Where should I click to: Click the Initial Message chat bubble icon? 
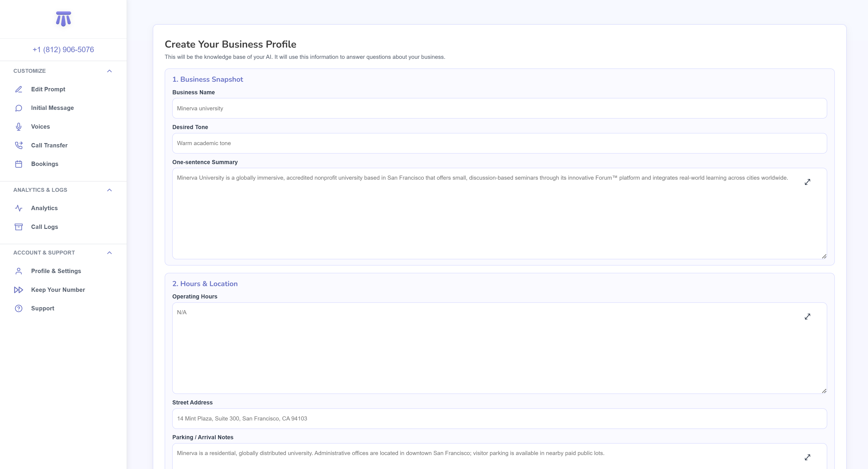click(19, 108)
